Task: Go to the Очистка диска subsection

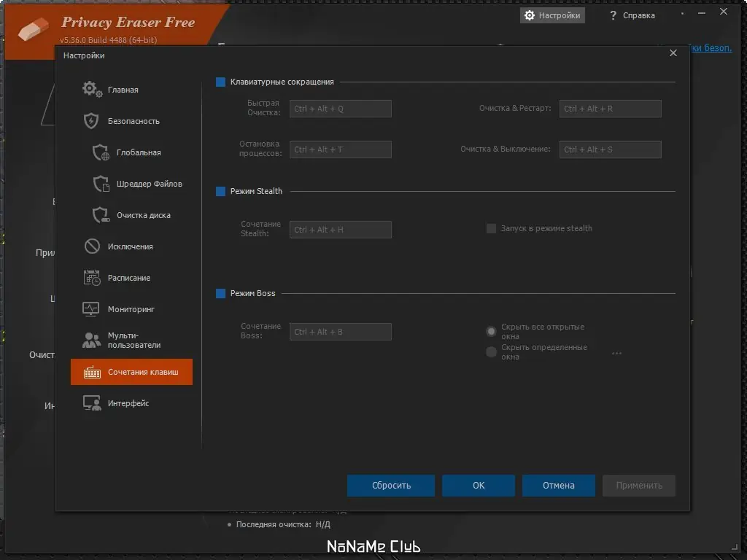Action: (x=131, y=215)
